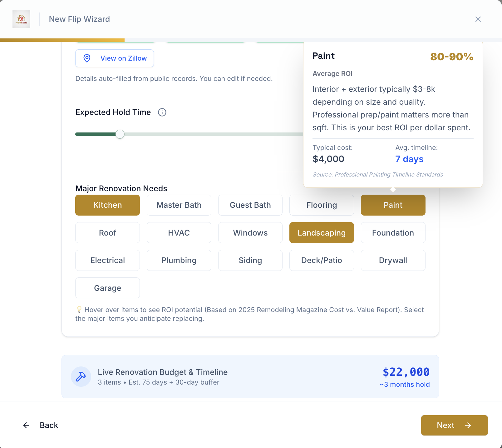Click the hammer icon in the budget summary
This screenshot has height=448, width=502.
81,376
